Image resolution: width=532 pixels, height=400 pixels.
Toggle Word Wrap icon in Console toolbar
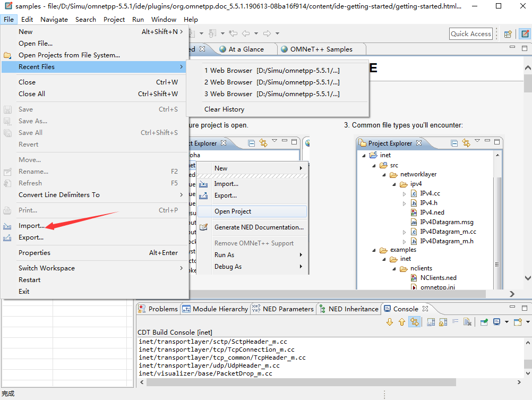click(455, 322)
